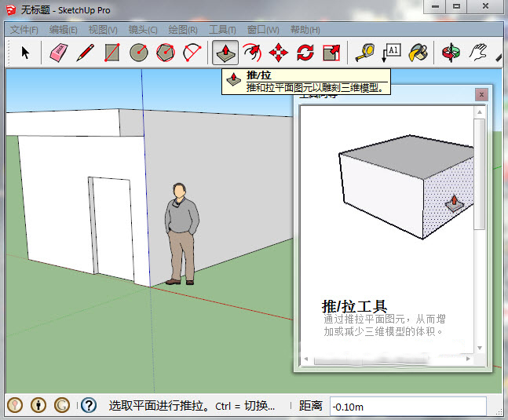Screen dimensions: 508x420
Task: Click the door face on the building
Action: click(x=113, y=228)
